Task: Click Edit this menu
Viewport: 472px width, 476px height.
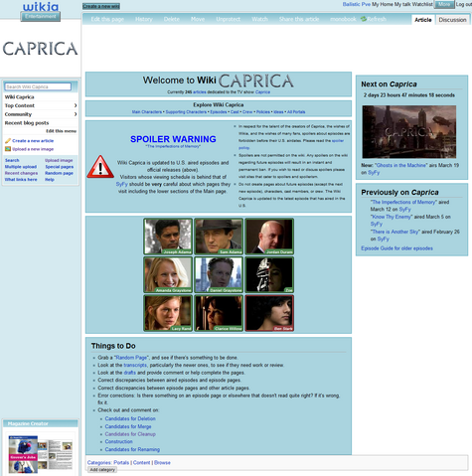Action: [61, 131]
